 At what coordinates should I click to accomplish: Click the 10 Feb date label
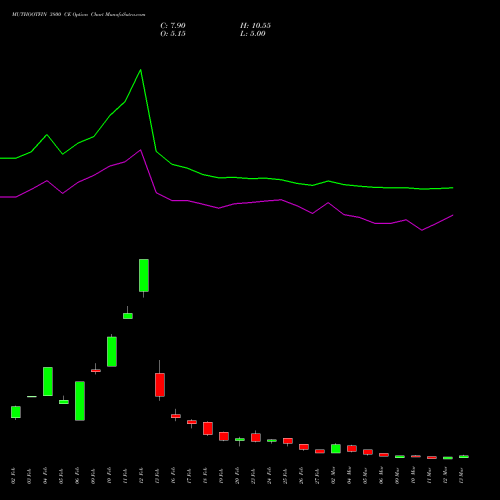click(x=109, y=476)
